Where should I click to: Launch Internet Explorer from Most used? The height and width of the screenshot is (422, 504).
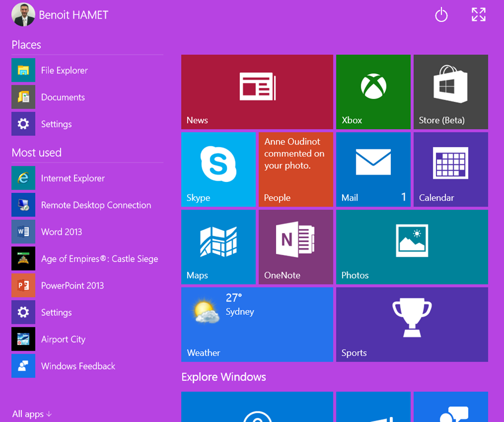click(x=72, y=178)
